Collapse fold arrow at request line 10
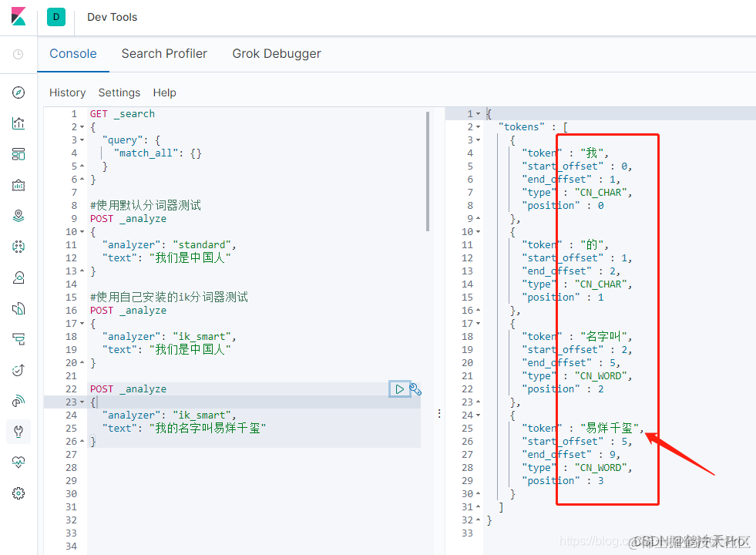The image size is (756, 555). [x=82, y=232]
